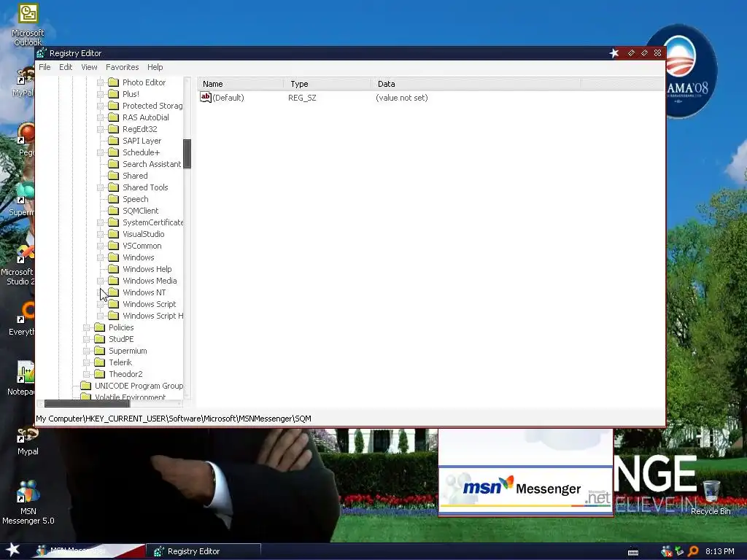Viewport: 747px width, 560px height.
Task: Expand the Shared Tools key
Action: coord(100,187)
